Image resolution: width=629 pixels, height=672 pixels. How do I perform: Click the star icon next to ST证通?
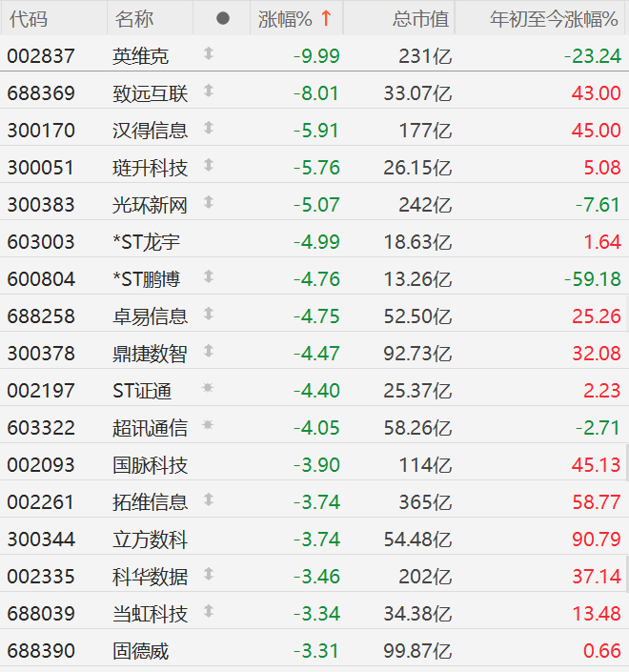pyautogui.click(x=208, y=388)
